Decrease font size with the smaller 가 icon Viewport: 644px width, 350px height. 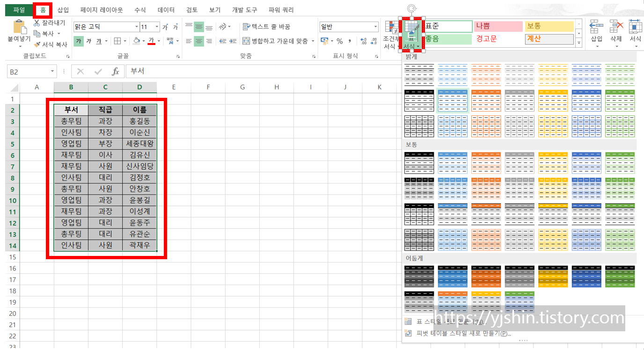[x=176, y=27]
